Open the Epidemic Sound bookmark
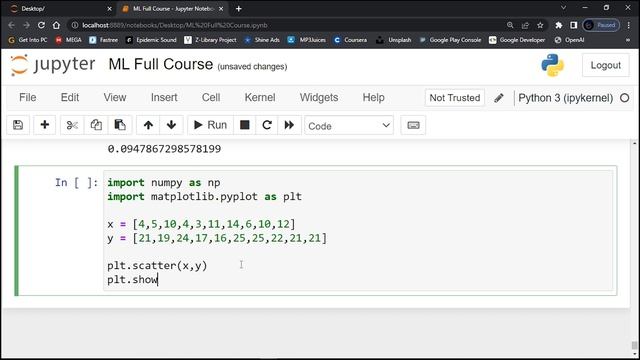 (x=151, y=40)
